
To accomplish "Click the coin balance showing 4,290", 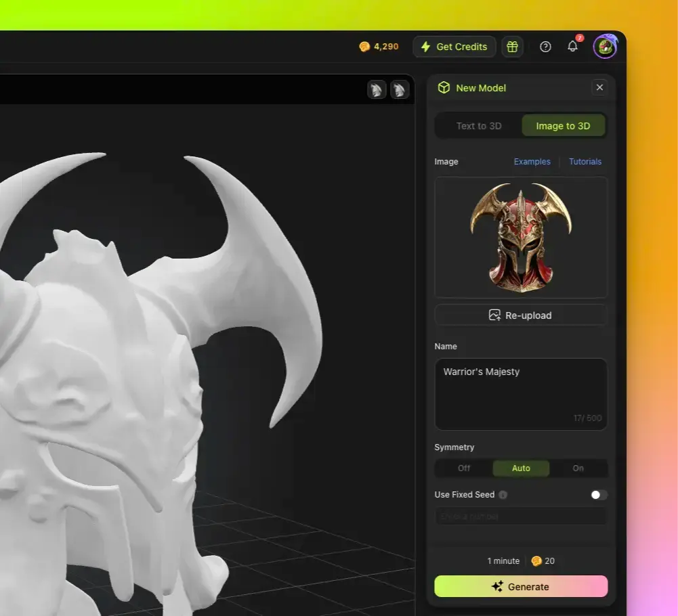I will [x=379, y=47].
